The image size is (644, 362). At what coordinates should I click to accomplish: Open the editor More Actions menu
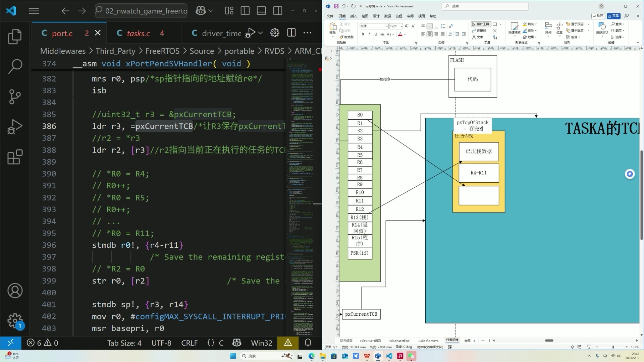tap(307, 33)
